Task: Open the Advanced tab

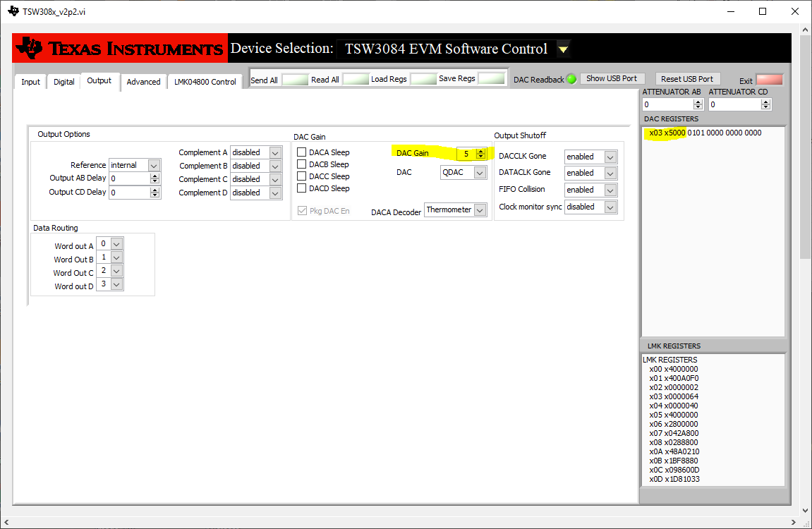Action: 143,82
